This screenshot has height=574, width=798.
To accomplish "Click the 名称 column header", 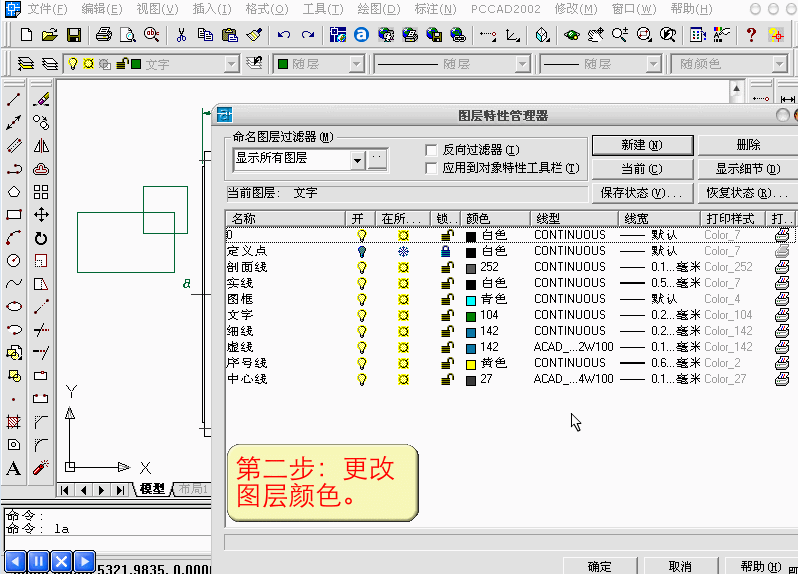I will [286, 219].
